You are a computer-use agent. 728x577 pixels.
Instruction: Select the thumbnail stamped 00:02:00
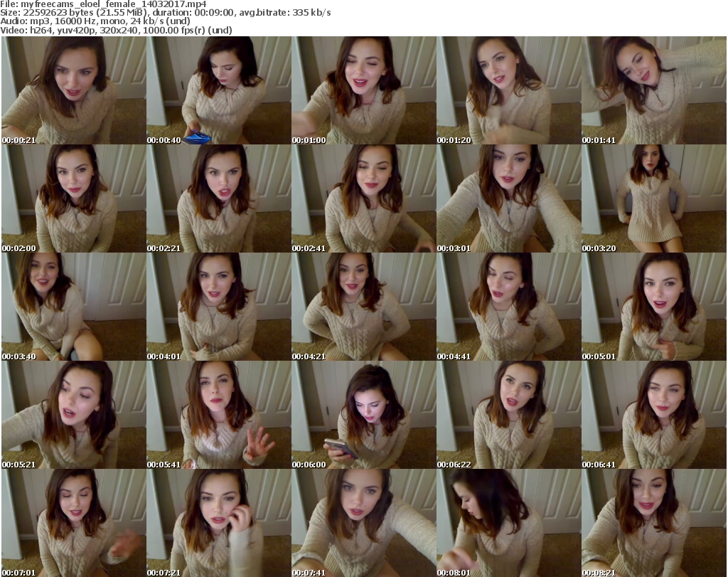(74, 198)
